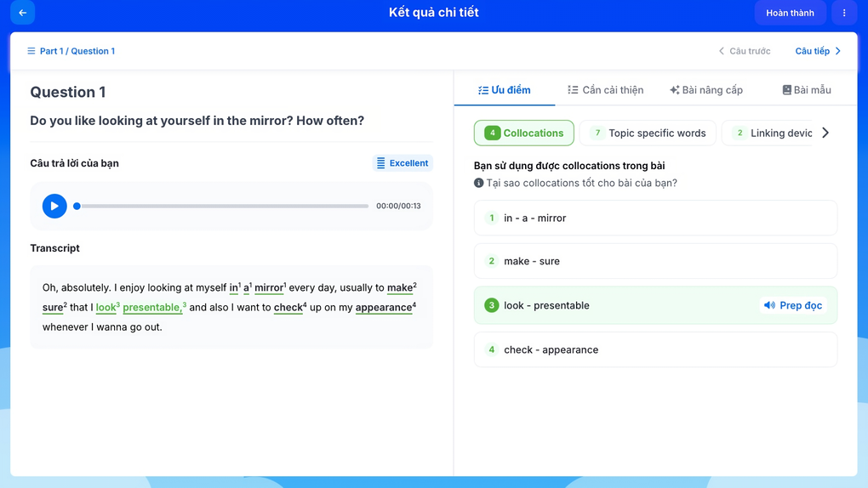This screenshot has width=868, height=488.
Task: Select the 'check - appearance' collocation row
Action: click(655, 349)
